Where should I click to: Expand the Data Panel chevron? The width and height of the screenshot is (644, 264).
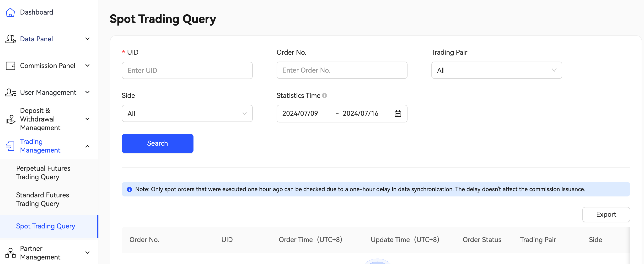(87, 39)
